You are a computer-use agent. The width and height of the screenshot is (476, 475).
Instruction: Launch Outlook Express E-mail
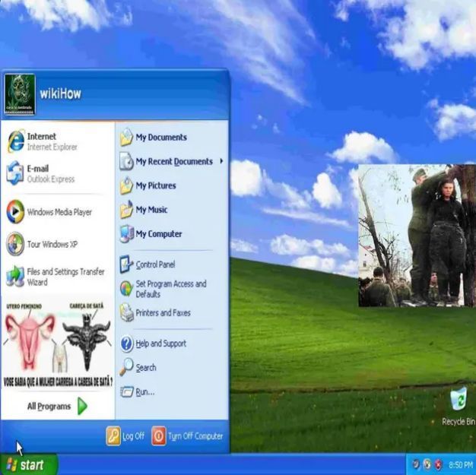(x=46, y=173)
